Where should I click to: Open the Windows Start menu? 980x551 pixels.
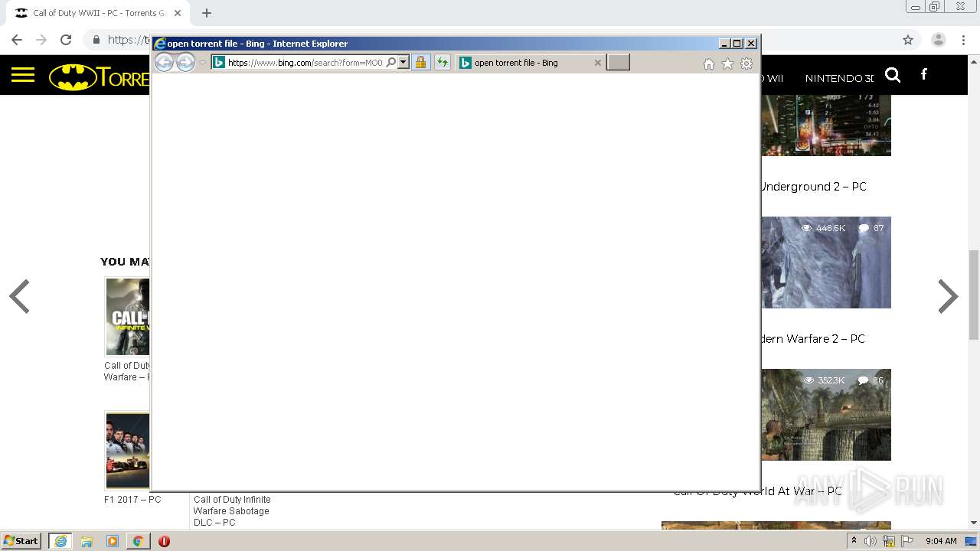[21, 541]
